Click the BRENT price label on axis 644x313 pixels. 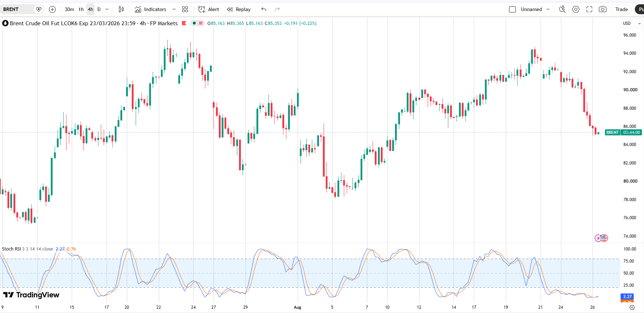click(x=612, y=133)
